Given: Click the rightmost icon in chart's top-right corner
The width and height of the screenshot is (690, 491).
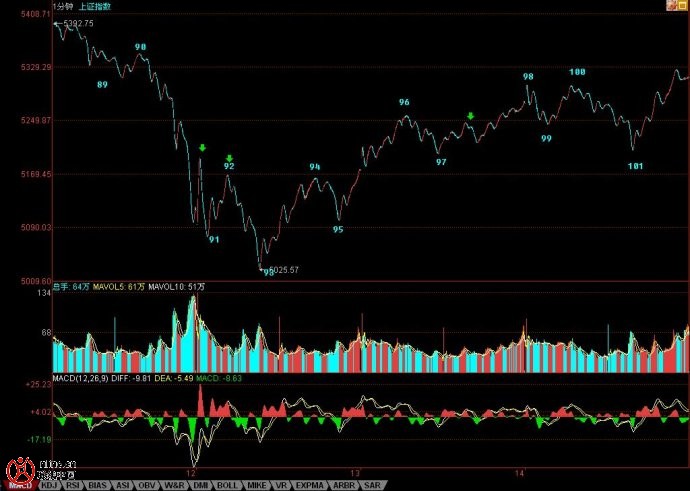Looking at the screenshot, I should click(x=683, y=6).
